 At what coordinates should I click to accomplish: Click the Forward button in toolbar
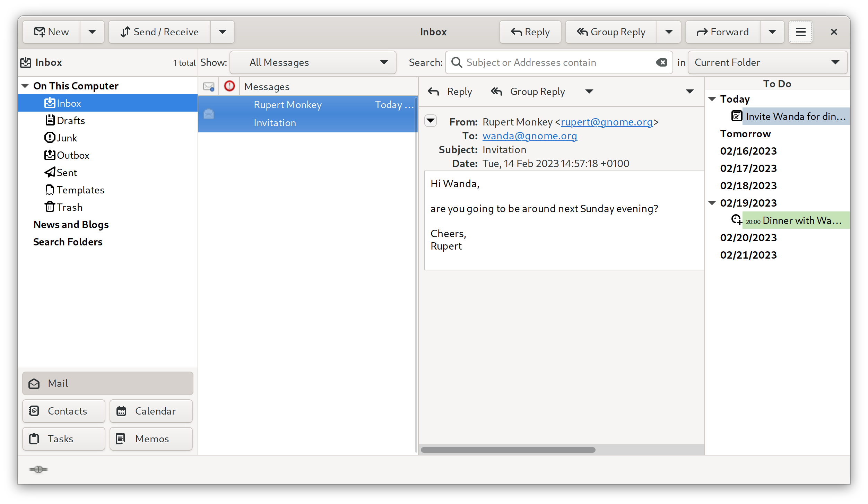722,32
